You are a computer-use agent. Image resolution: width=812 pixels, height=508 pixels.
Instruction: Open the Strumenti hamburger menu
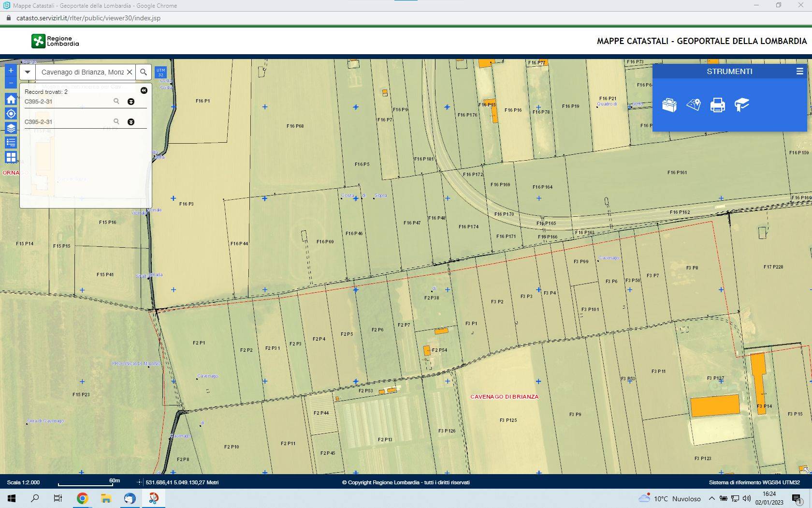pos(799,71)
